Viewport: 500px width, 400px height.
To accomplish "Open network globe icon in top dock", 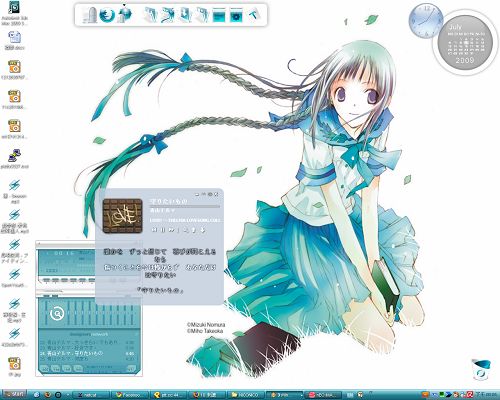I will pos(125,15).
